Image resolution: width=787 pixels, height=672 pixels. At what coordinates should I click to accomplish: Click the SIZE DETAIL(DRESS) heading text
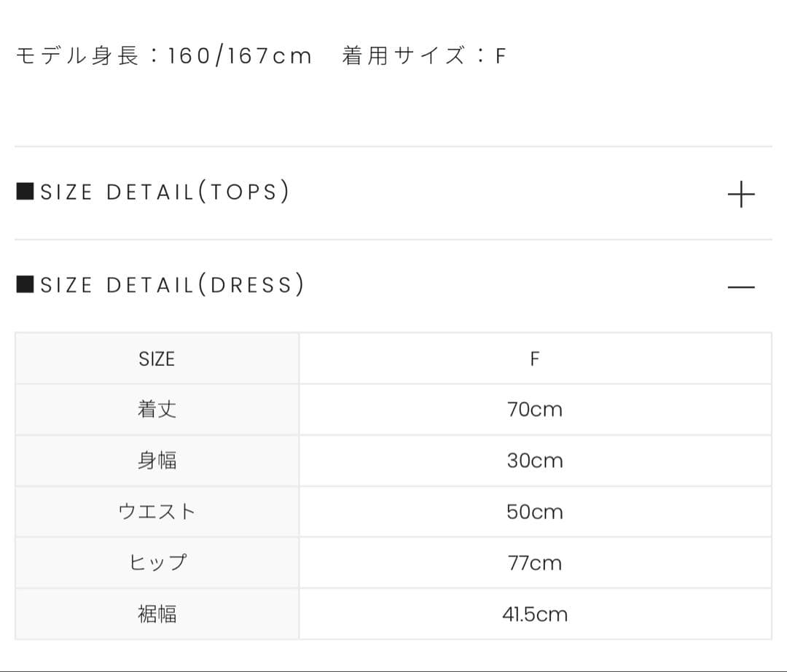tap(172, 285)
